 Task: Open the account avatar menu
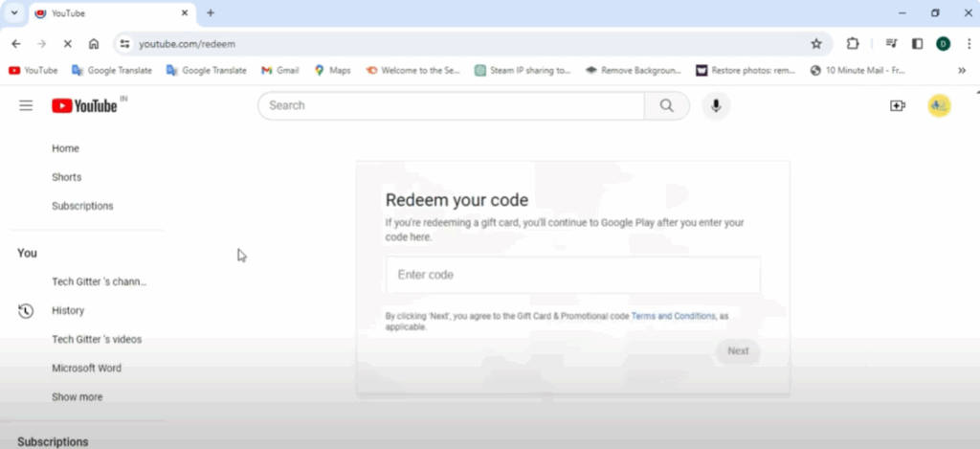(x=939, y=105)
